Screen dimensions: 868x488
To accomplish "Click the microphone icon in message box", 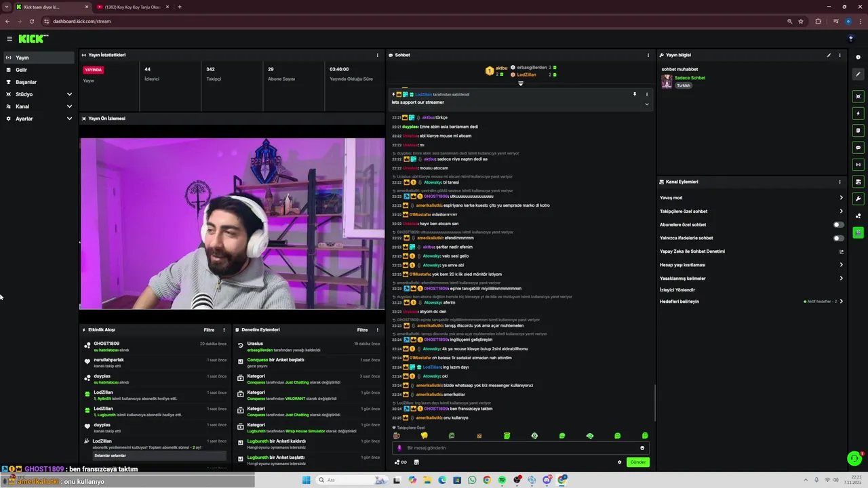I will tap(399, 448).
